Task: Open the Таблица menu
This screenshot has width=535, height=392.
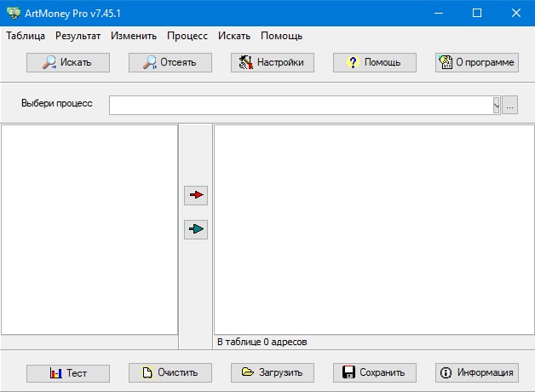Action: 26,36
